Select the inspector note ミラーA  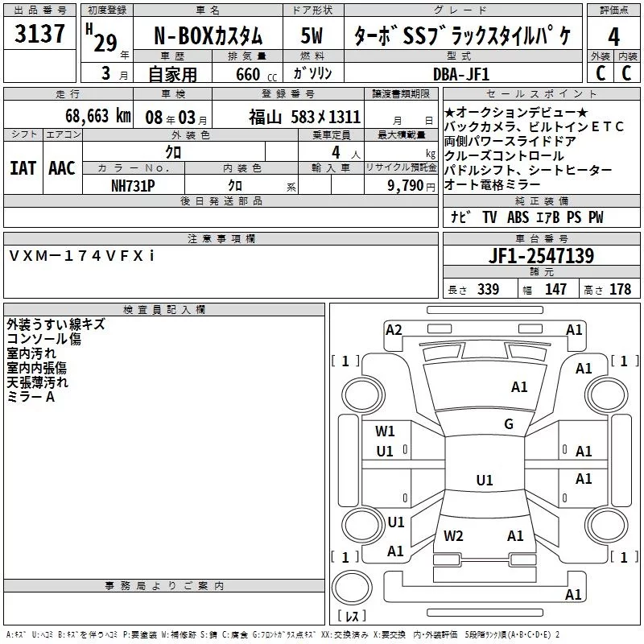tap(31, 396)
